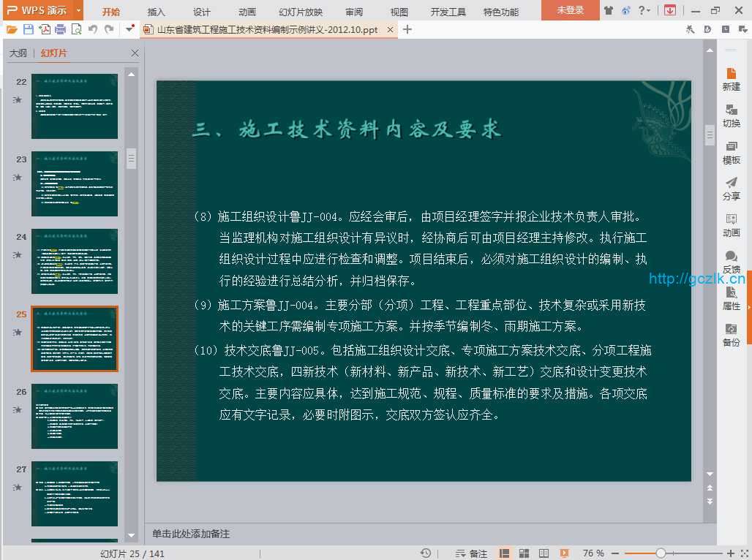The width and height of the screenshot is (752, 560).
Task: Export to PDF using the PDF icon
Action: click(x=45, y=29)
